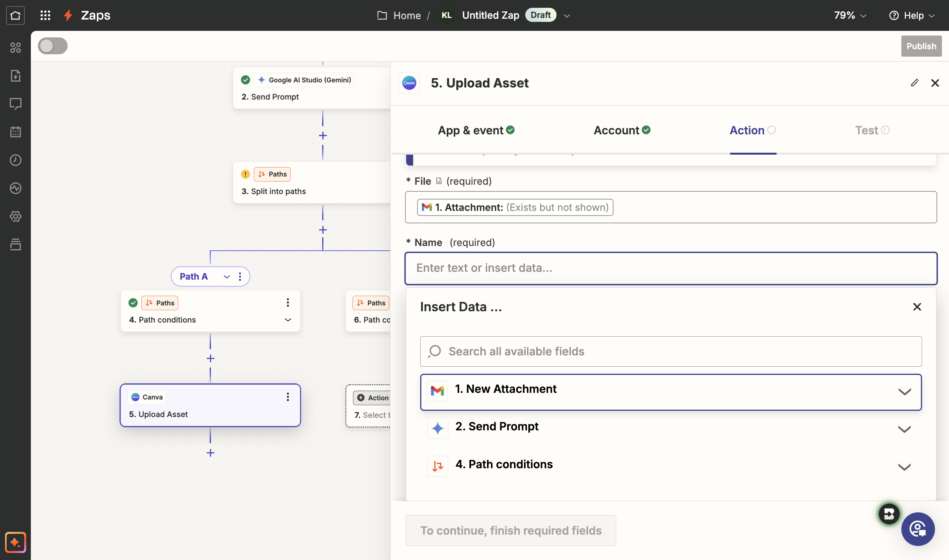The width and height of the screenshot is (949, 560).
Task: Click the Home folder icon
Action: [382, 15]
